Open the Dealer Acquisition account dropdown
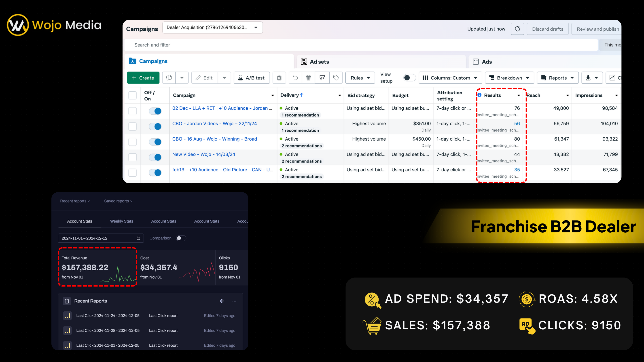This screenshot has height=362, width=644. (x=212, y=27)
